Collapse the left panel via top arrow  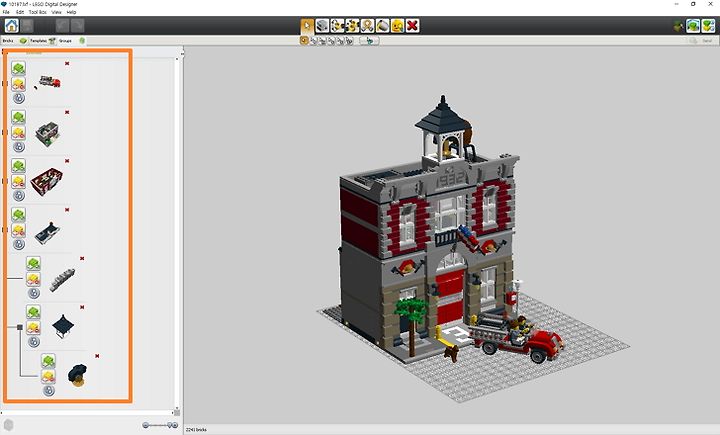pos(182,53)
